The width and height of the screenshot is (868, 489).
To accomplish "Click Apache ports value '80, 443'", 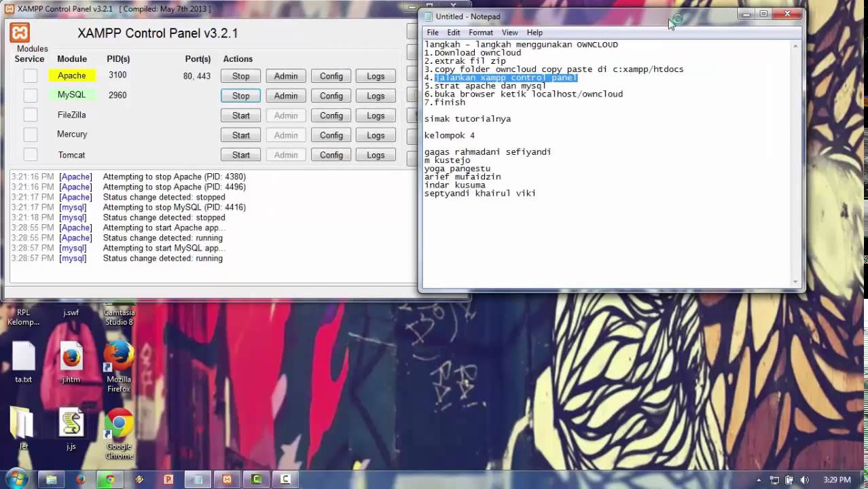I will 197,76.
